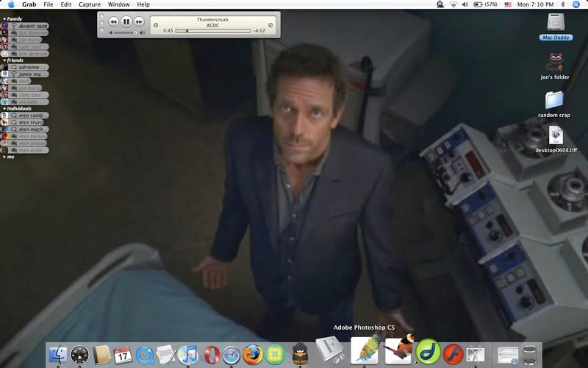Launch Firefox from the Dock

pos(253,355)
